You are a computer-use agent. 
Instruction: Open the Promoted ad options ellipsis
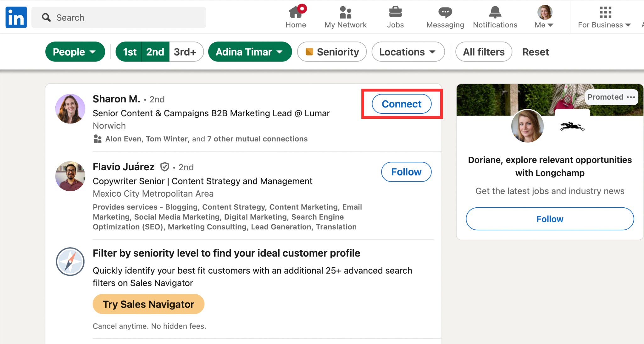[x=631, y=97]
